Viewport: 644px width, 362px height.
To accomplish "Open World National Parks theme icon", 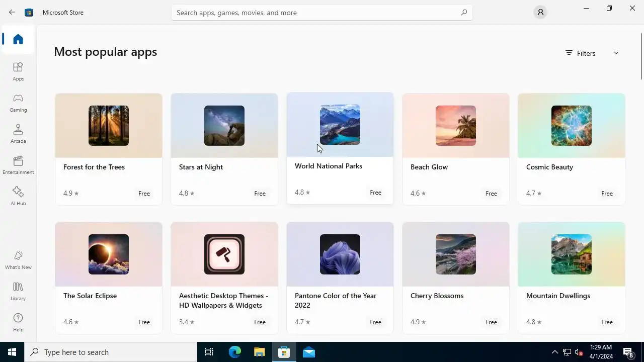I will point(340,125).
